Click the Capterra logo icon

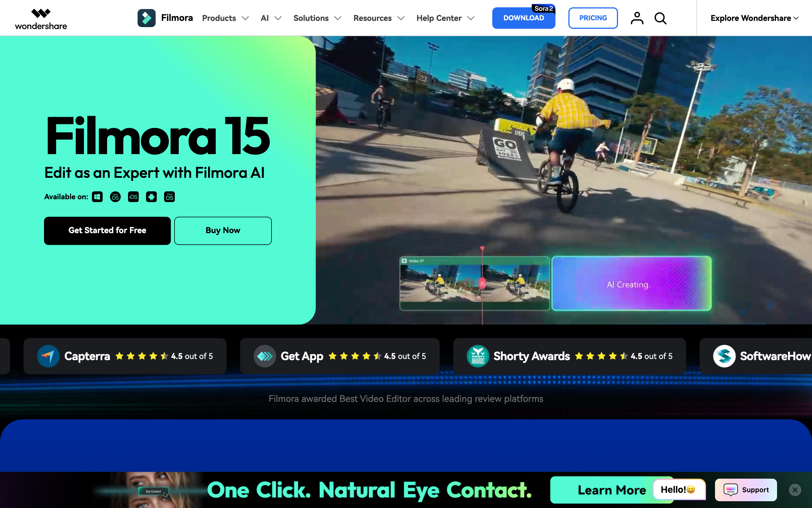pos(48,356)
